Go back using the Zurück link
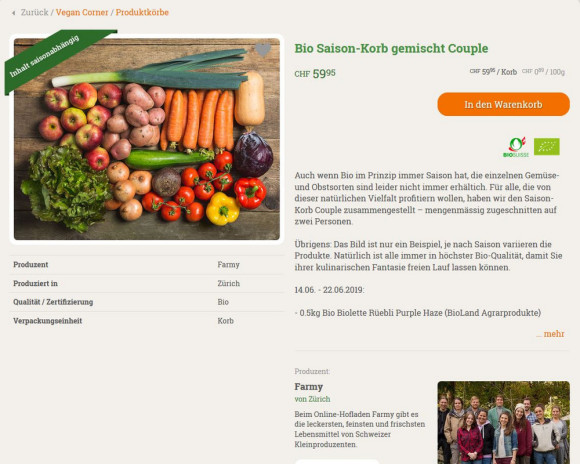Image resolution: width=580 pixels, height=464 pixels. (x=34, y=12)
